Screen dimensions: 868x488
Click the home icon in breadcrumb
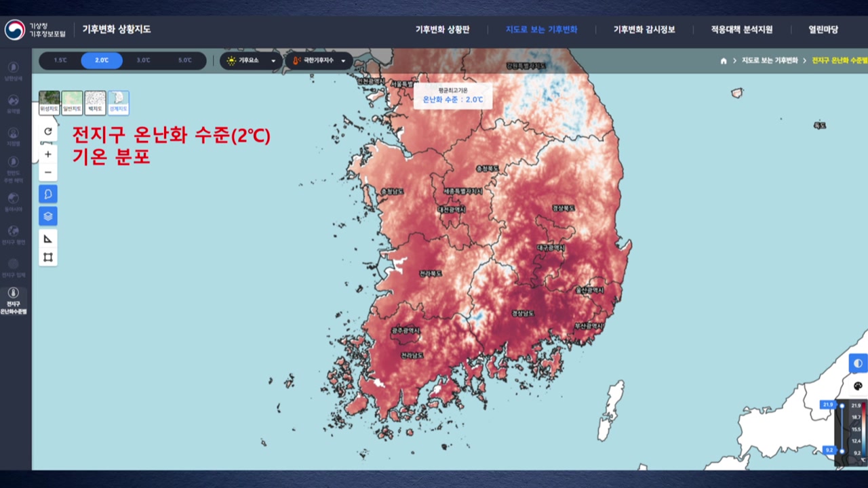724,61
